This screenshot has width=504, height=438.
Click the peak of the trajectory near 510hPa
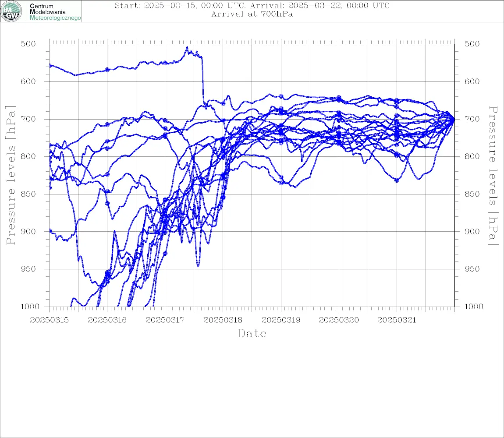[x=187, y=48]
